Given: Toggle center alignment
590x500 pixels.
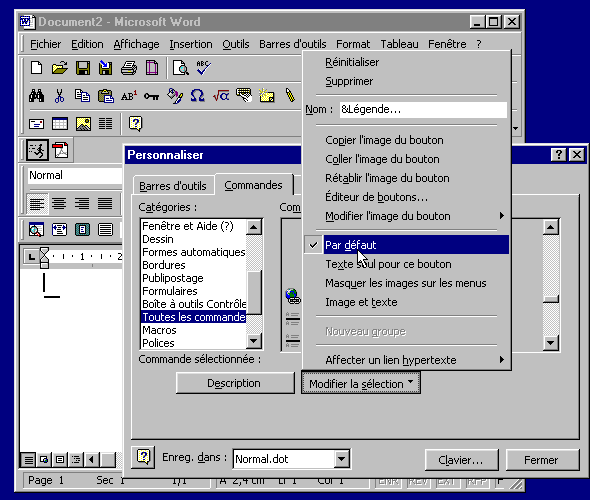Looking at the screenshot, I should tap(59, 204).
